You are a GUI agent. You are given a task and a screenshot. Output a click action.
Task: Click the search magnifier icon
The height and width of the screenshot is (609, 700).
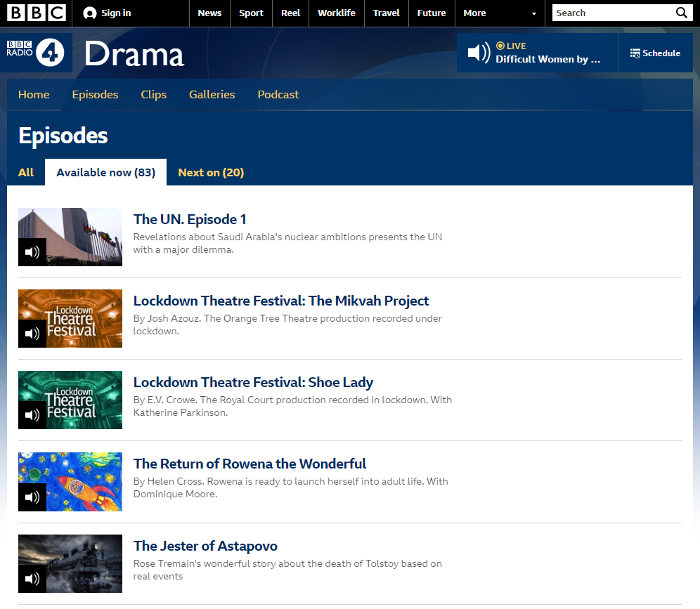coord(681,13)
